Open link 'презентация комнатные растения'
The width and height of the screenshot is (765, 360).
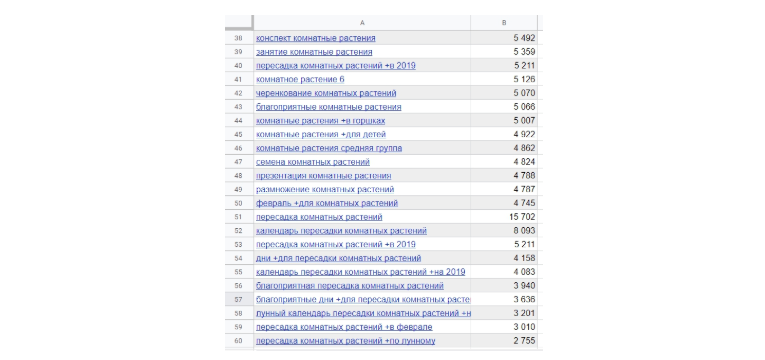(323, 176)
